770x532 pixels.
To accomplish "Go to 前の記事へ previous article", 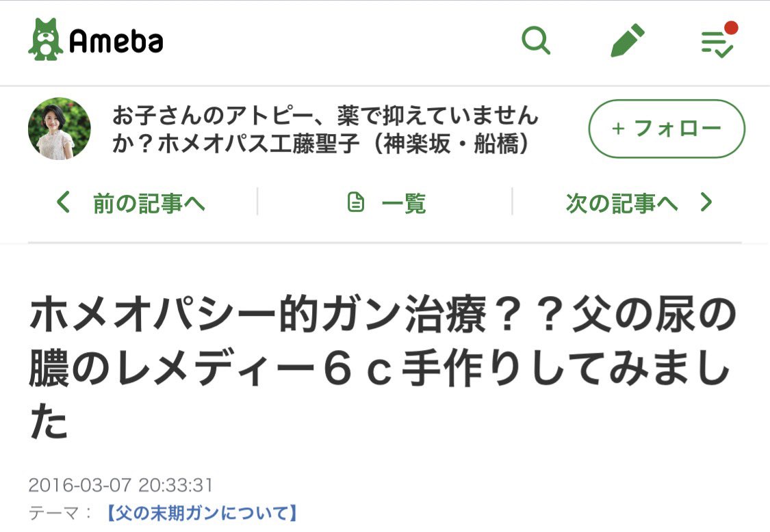I will tap(149, 203).
